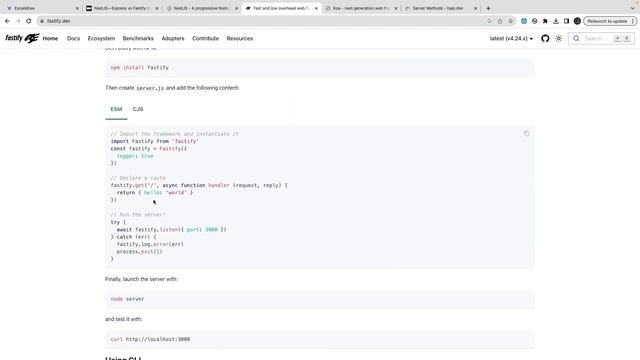
Task: Switch to the CJS code tab
Action: [138, 109]
